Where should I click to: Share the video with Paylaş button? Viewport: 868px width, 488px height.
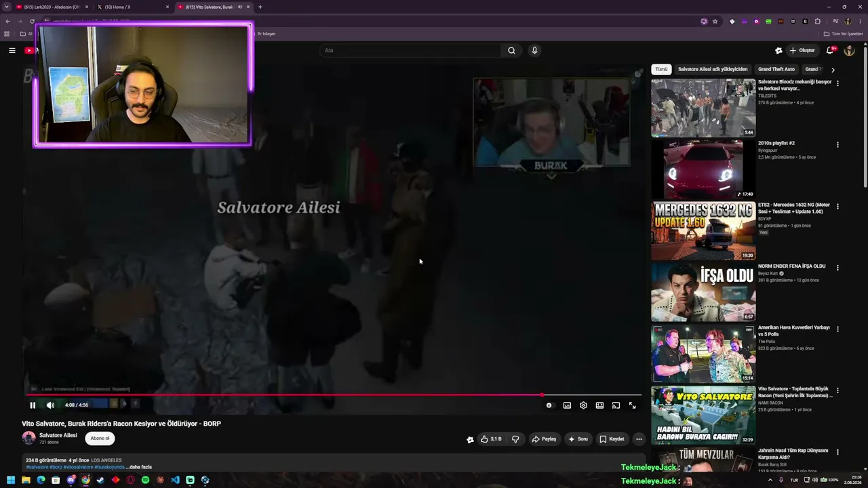[x=544, y=439]
